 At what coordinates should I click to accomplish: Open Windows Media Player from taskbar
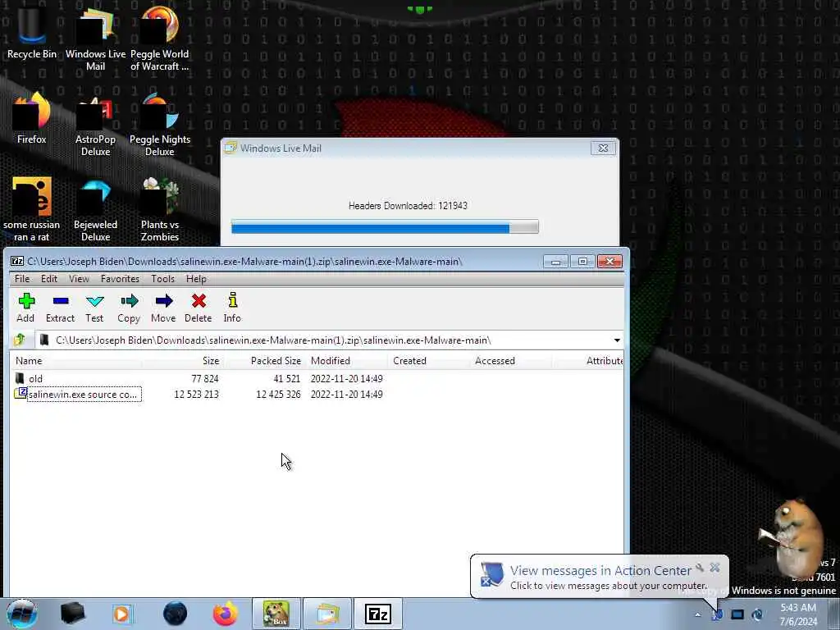point(121,614)
